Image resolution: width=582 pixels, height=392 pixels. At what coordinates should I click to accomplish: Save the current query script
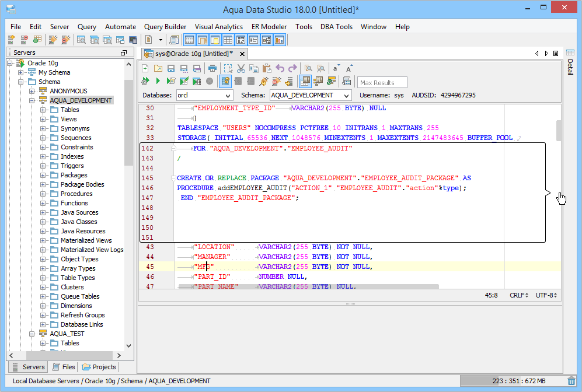tap(170, 68)
